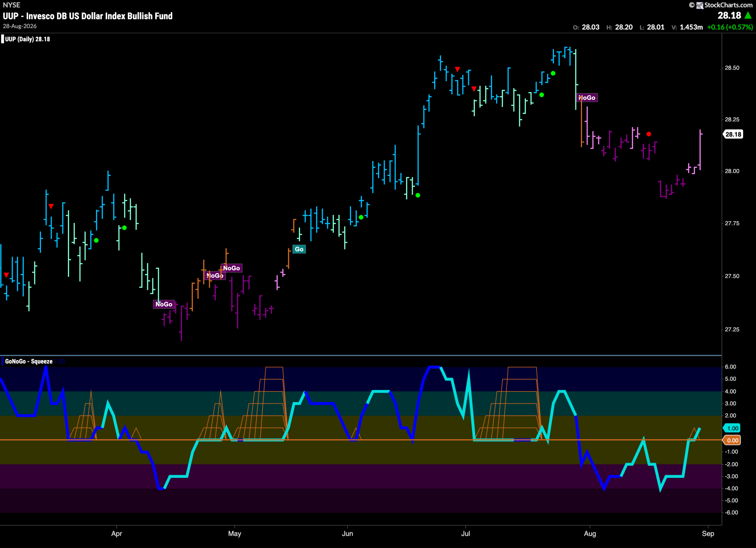Click the volume value 1.453m
The width and height of the screenshot is (756, 548).
pyautogui.click(x=691, y=27)
